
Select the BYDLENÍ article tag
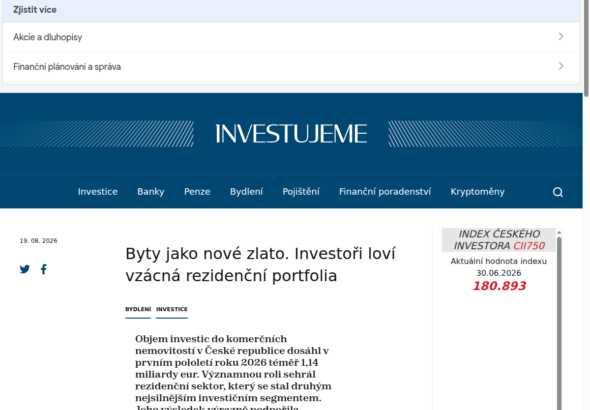138,309
